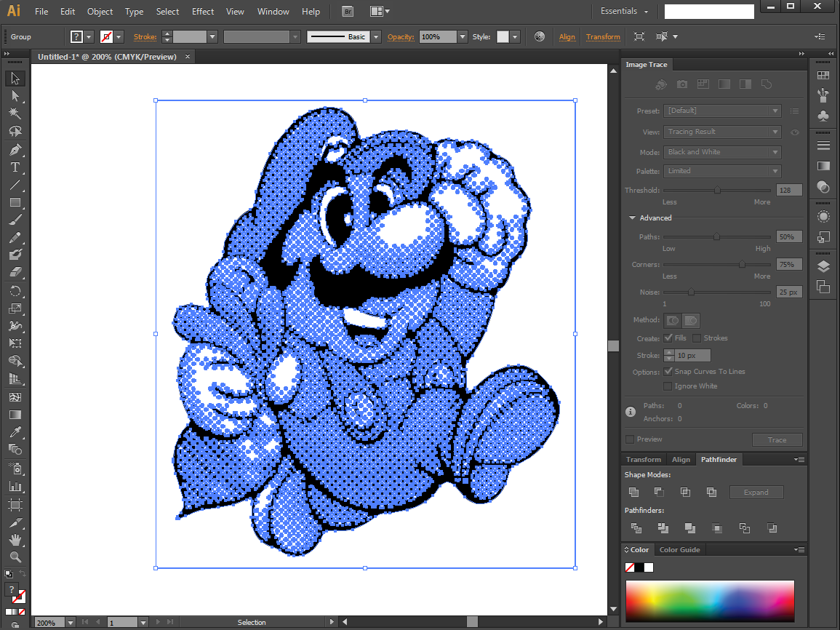Collapse the Advanced section

click(632, 218)
